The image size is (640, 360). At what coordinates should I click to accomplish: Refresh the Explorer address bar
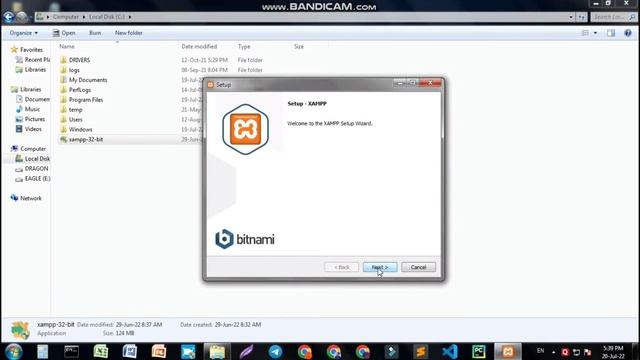[582, 17]
